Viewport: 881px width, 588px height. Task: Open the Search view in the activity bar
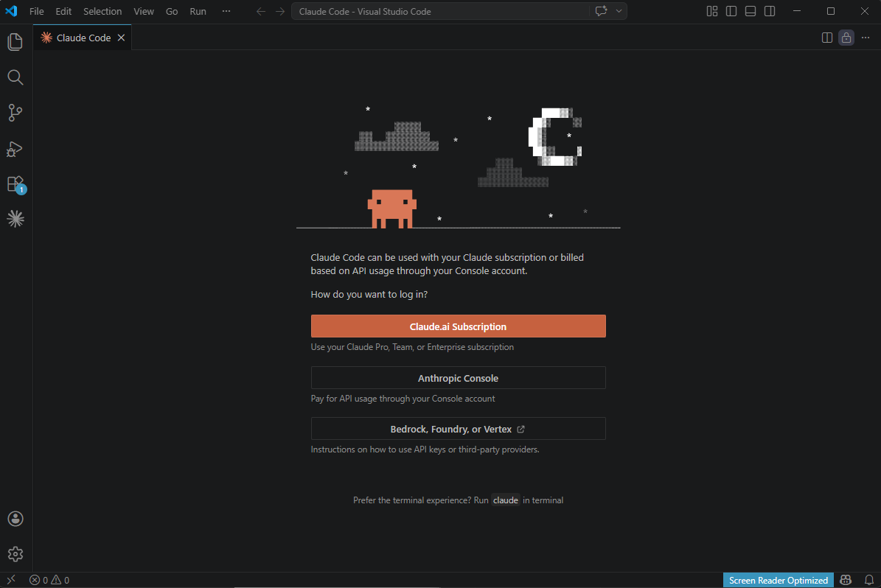(x=15, y=77)
